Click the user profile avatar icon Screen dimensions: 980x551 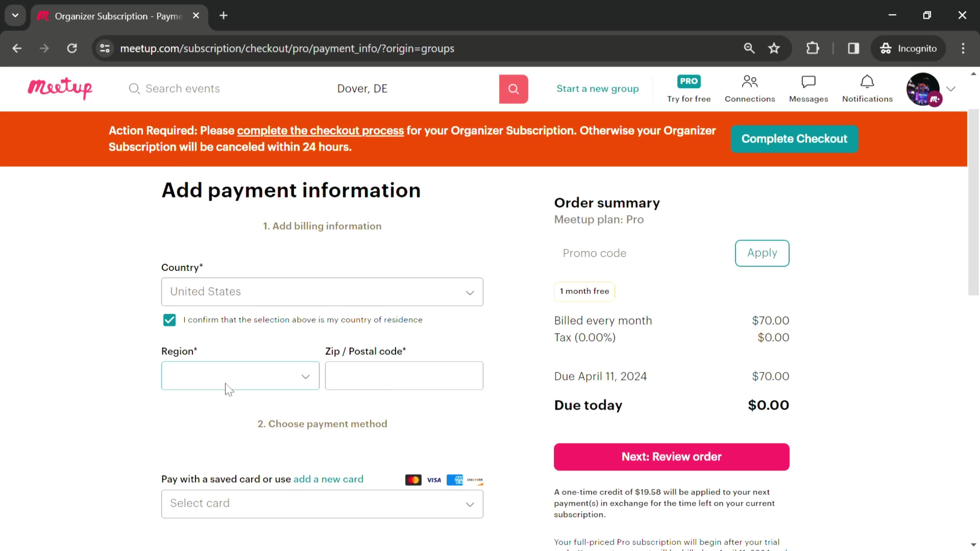tap(925, 88)
